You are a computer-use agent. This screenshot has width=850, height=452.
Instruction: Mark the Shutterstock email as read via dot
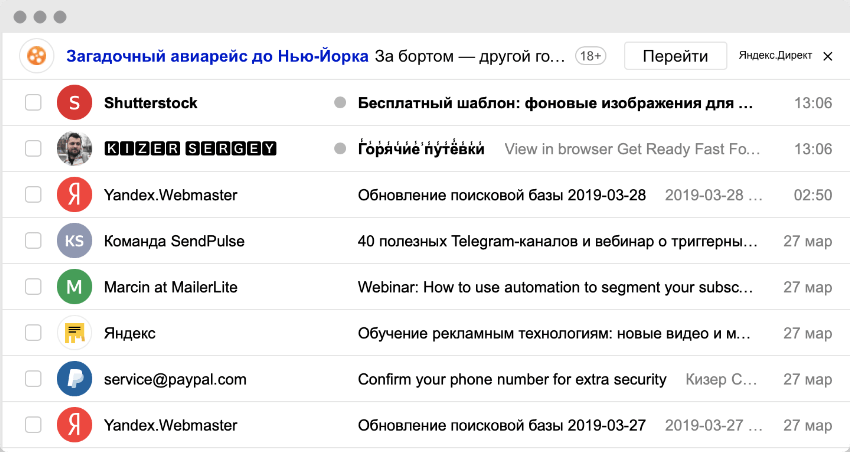pos(340,102)
